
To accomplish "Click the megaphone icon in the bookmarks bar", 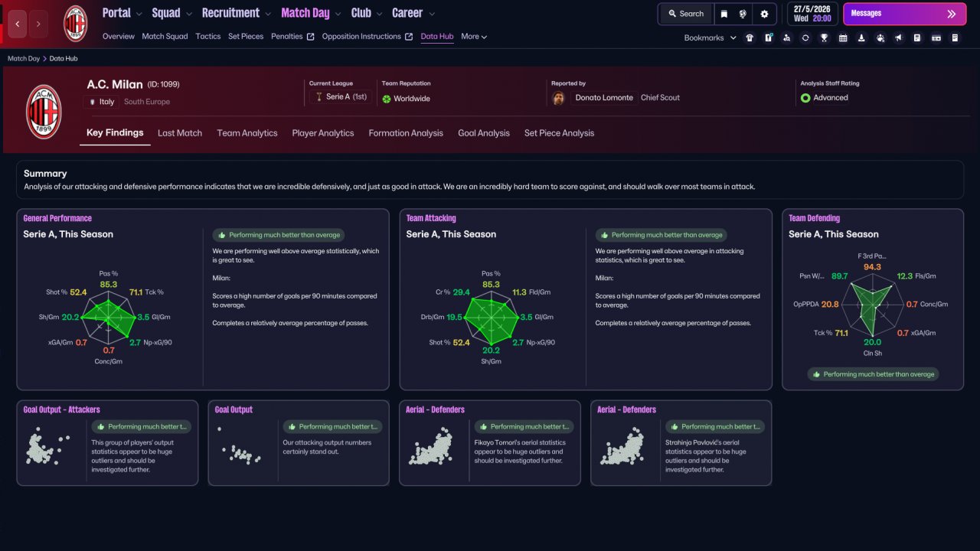I will pos(899,37).
